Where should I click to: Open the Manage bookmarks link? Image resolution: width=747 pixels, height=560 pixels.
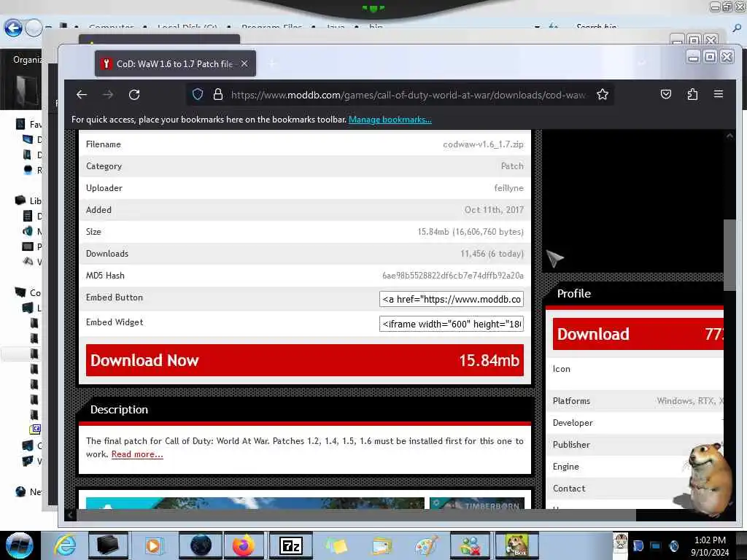390,120
